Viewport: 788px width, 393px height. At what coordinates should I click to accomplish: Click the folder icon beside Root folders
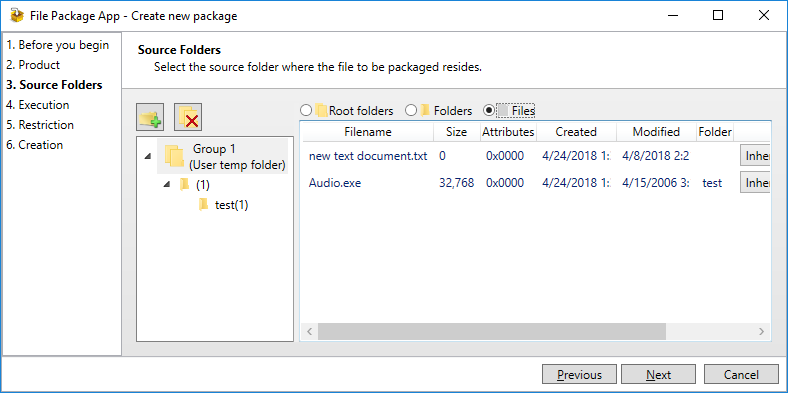coord(322,110)
